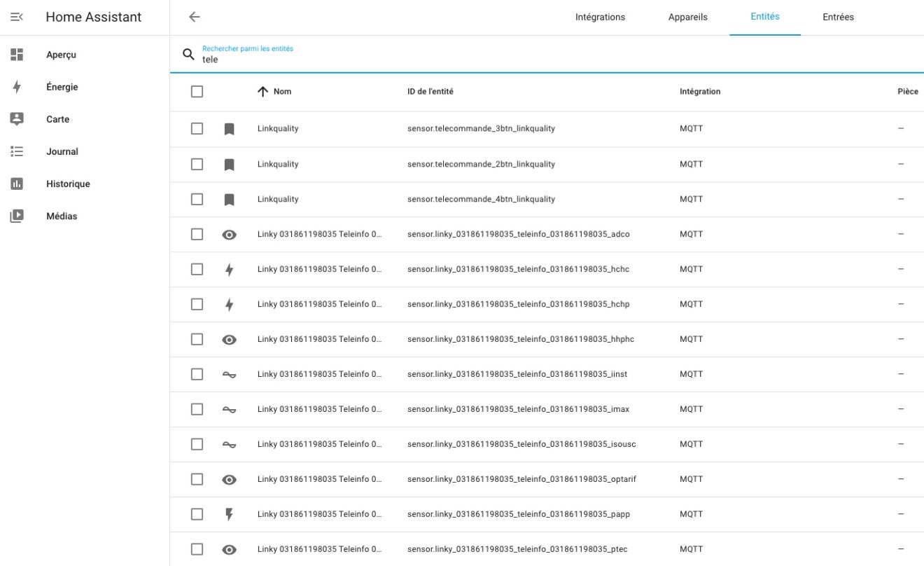Select the checkbox for telecommande_3btn_linkquality row
The image size is (924, 566).
pos(197,128)
